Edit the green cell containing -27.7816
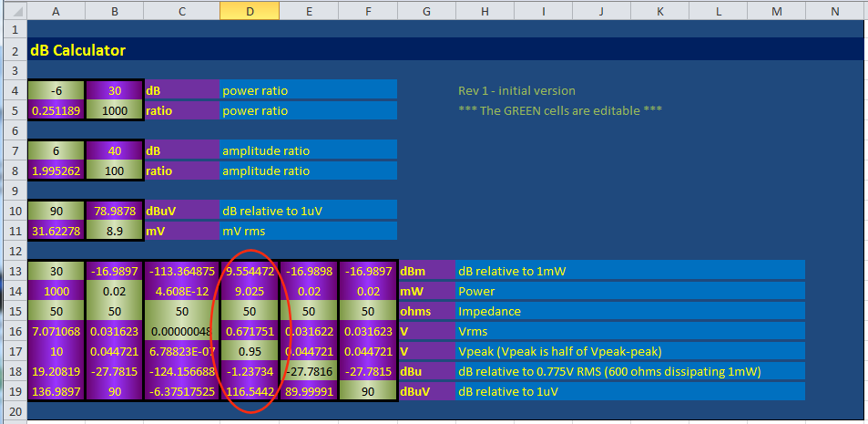 tap(310, 371)
